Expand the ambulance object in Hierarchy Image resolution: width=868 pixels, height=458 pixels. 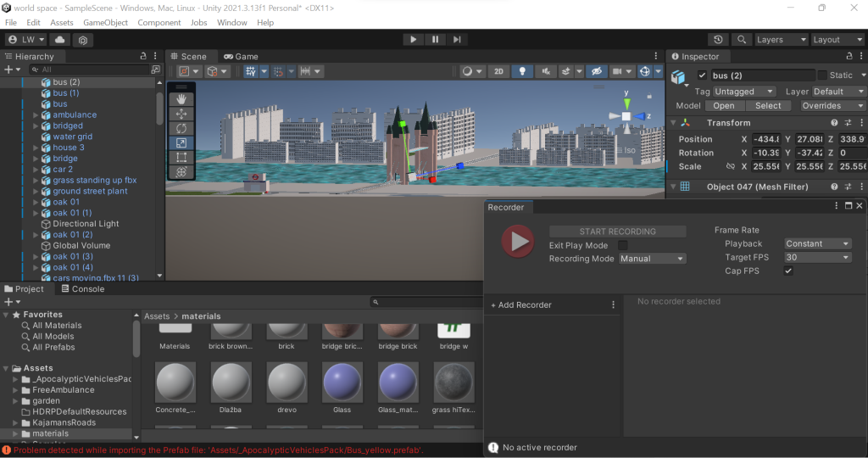36,115
